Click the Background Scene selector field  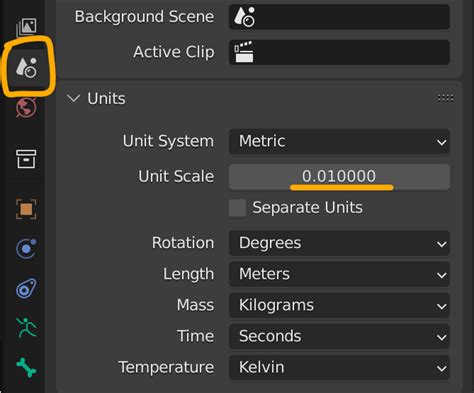click(339, 17)
